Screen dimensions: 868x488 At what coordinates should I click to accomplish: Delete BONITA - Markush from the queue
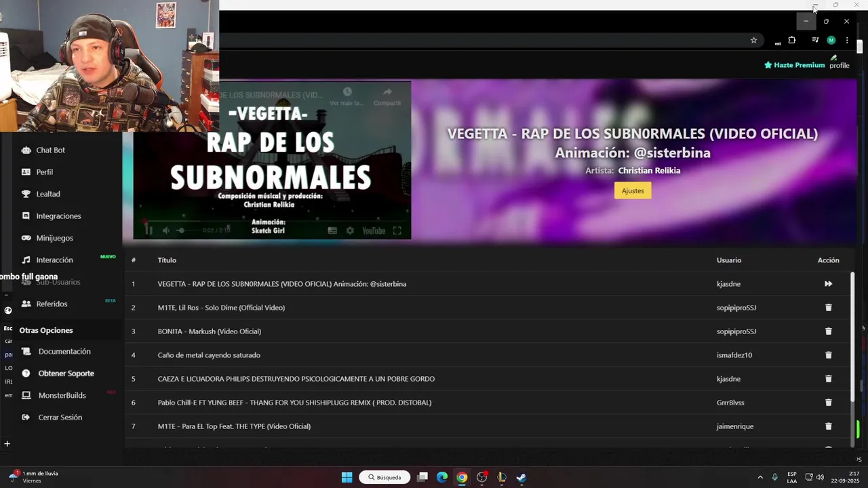(828, 331)
